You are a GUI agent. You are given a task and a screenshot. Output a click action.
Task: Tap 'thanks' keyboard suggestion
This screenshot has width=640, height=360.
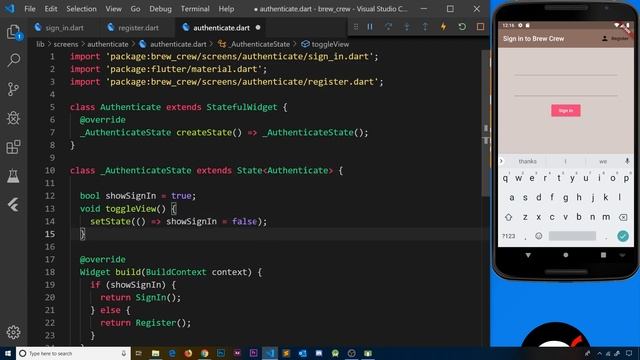tap(527, 162)
